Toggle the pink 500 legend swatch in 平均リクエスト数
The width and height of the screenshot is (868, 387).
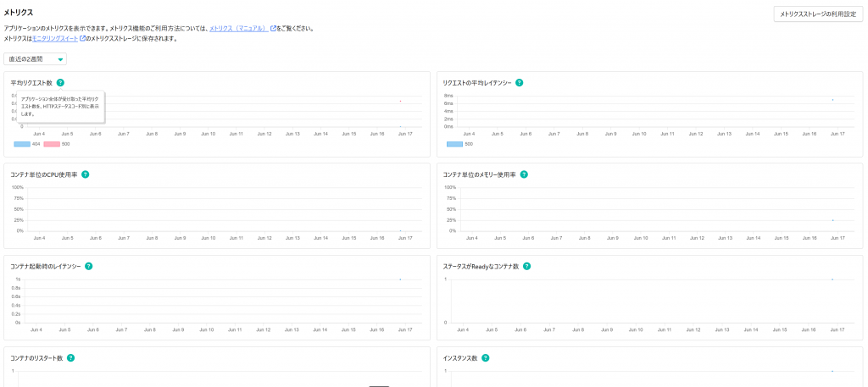52,144
